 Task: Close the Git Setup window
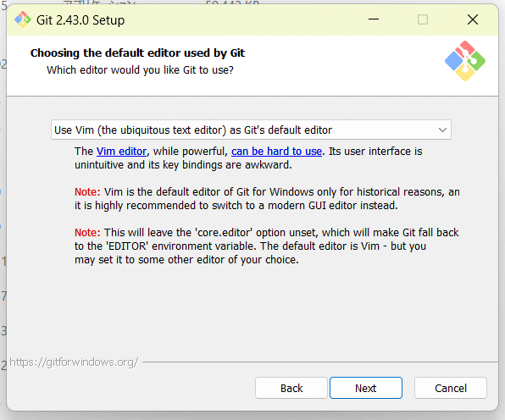pos(473,19)
